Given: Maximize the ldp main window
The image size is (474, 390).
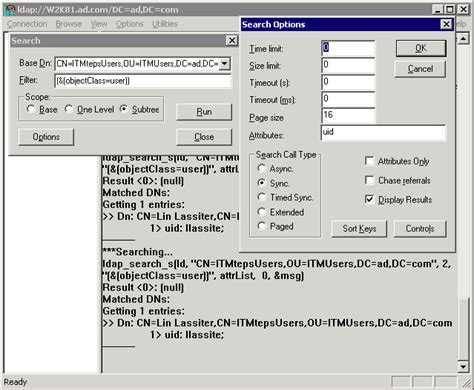Looking at the screenshot, I should 450,10.
